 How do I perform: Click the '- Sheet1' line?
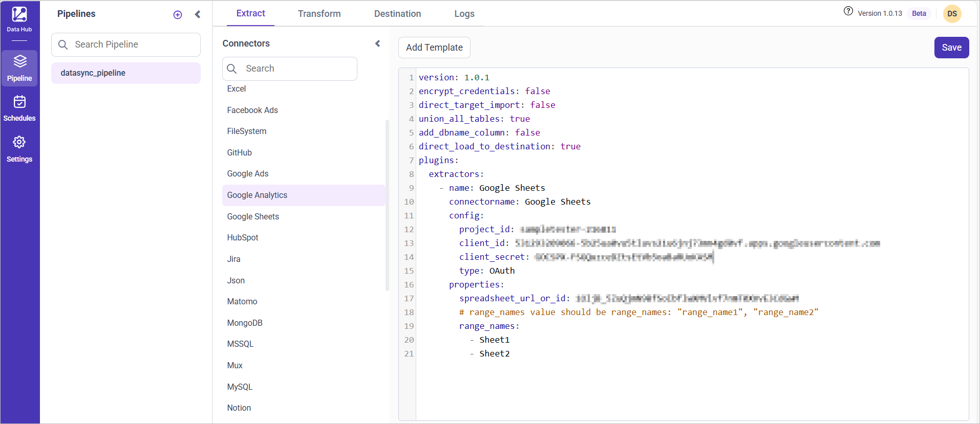(489, 340)
